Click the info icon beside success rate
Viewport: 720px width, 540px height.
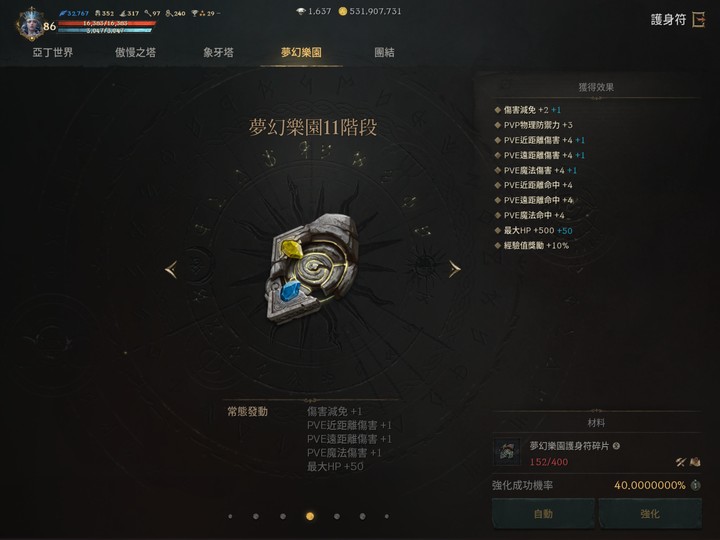696,485
